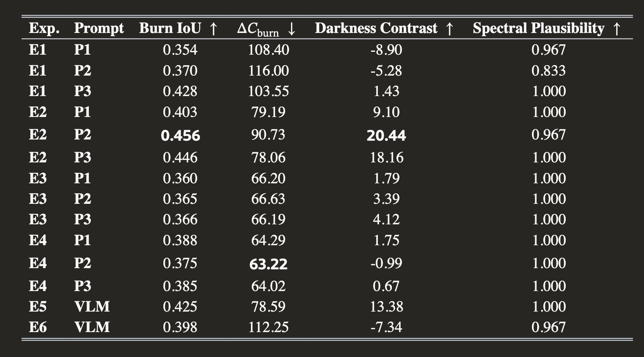This screenshot has width=644, height=357.
Task: Select Burn IoU value 0.398
Action: click(180, 327)
